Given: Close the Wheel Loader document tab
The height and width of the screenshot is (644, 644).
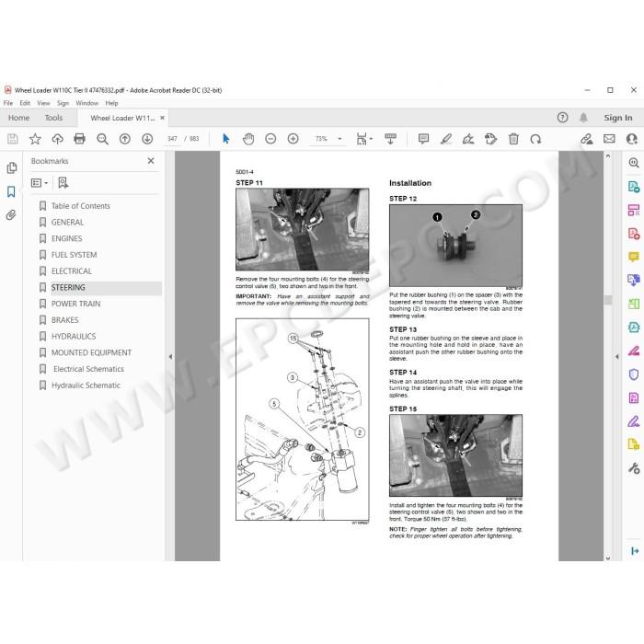Looking at the screenshot, I should (162, 118).
